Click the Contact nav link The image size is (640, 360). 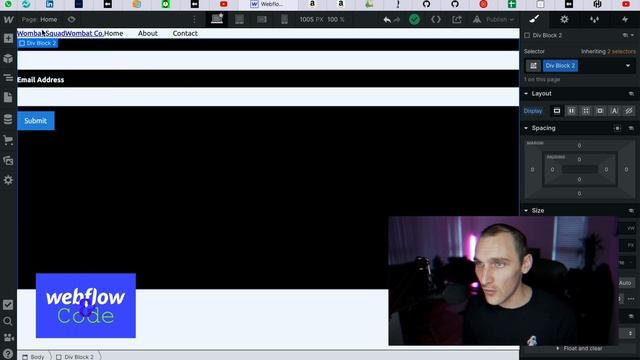[185, 33]
